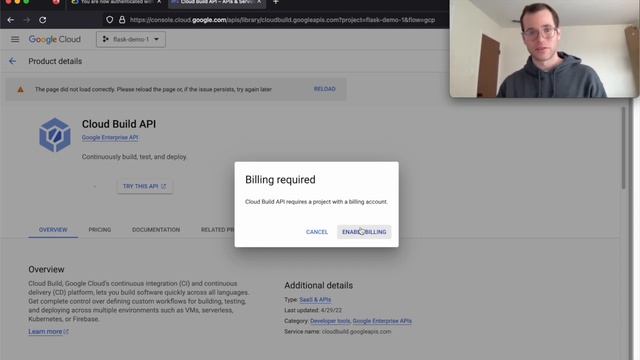
Task: Open the Learn more link
Action: tap(48, 331)
